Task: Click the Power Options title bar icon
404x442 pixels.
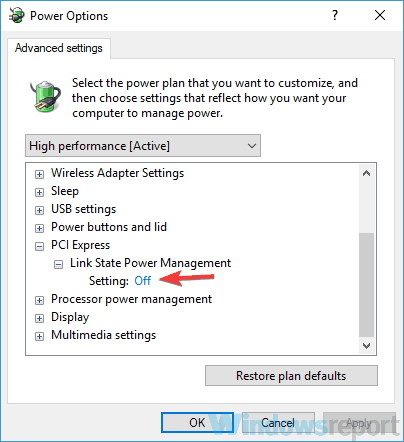Action: point(17,15)
